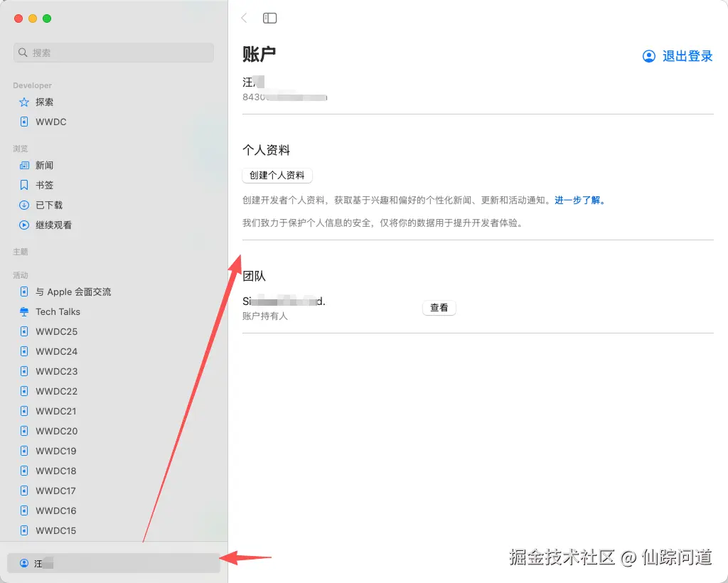The width and height of the screenshot is (728, 583).
Task: Select the 新闻 sidebar label
Action: click(45, 165)
